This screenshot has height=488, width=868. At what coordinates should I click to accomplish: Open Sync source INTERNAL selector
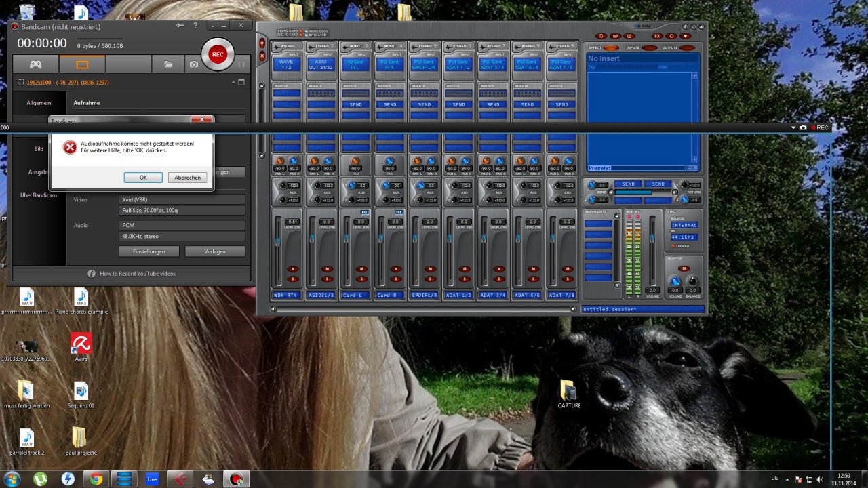[684, 225]
